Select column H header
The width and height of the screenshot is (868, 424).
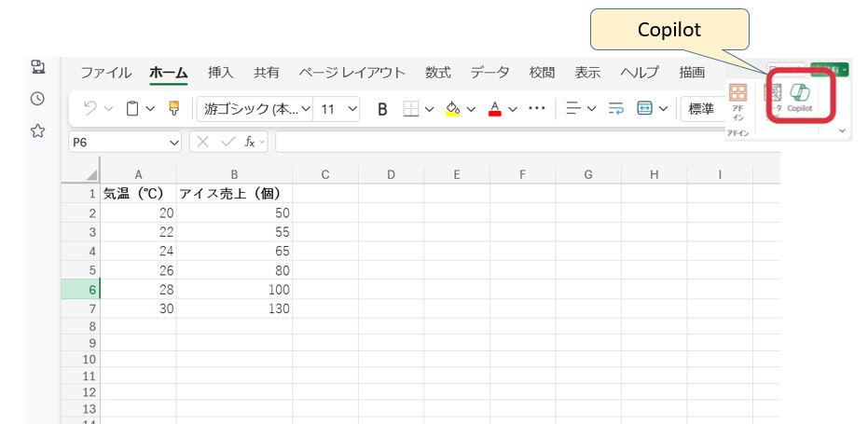(654, 174)
